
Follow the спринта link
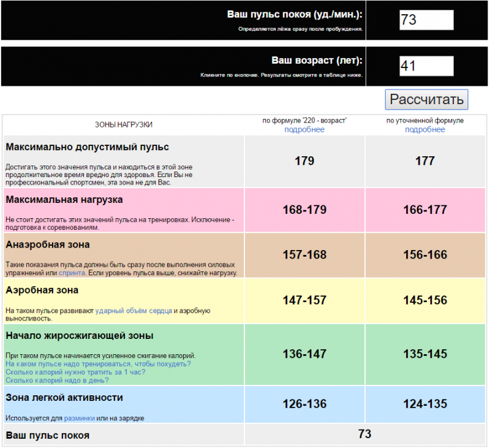[x=72, y=273]
